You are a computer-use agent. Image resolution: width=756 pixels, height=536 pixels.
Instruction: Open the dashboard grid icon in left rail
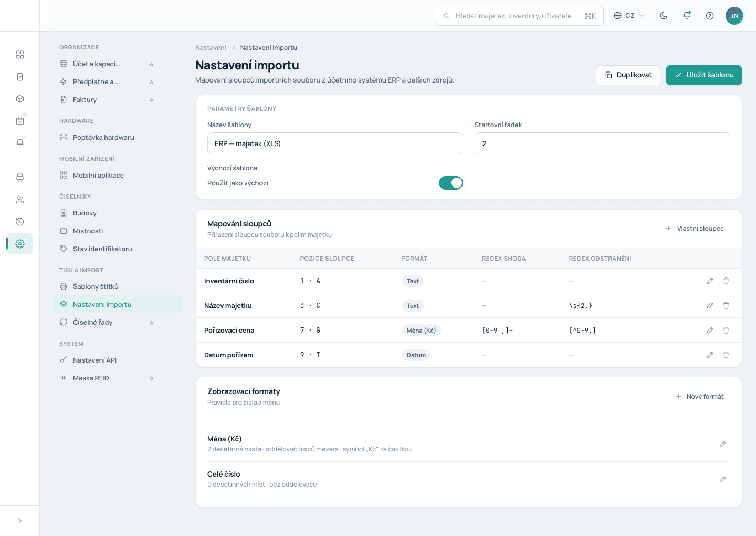[x=20, y=55]
